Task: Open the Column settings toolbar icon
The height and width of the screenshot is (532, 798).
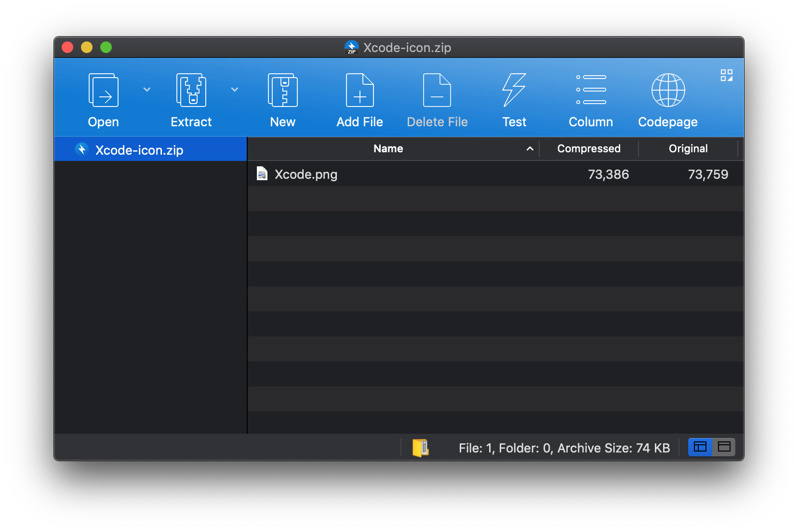Action: click(591, 90)
